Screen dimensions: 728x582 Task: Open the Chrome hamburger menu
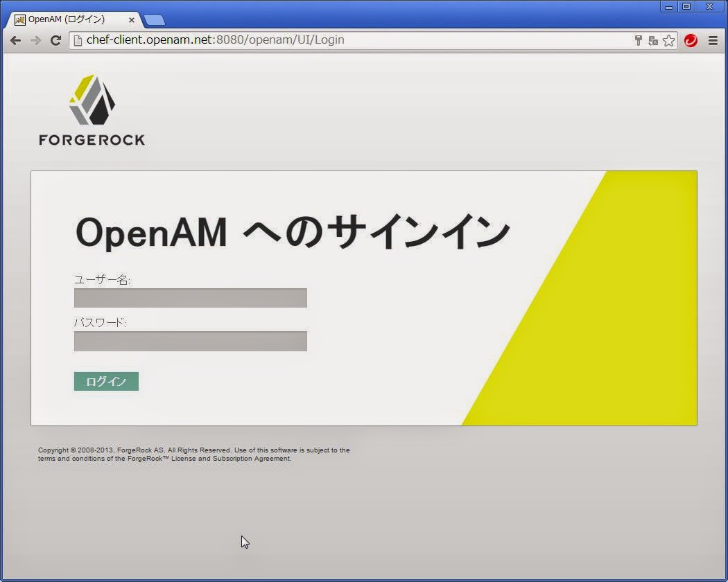(713, 40)
